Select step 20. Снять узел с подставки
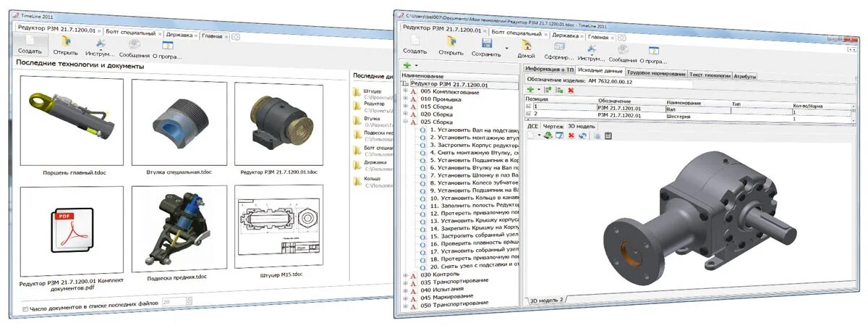The height and width of the screenshot is (336, 868). click(475, 266)
